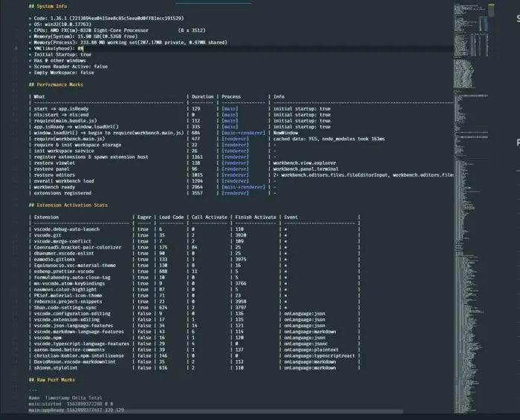Screen dimensions: 520x420
Task: Click 'app.isReady => window.loadUrl()' entry
Action: 76,127
